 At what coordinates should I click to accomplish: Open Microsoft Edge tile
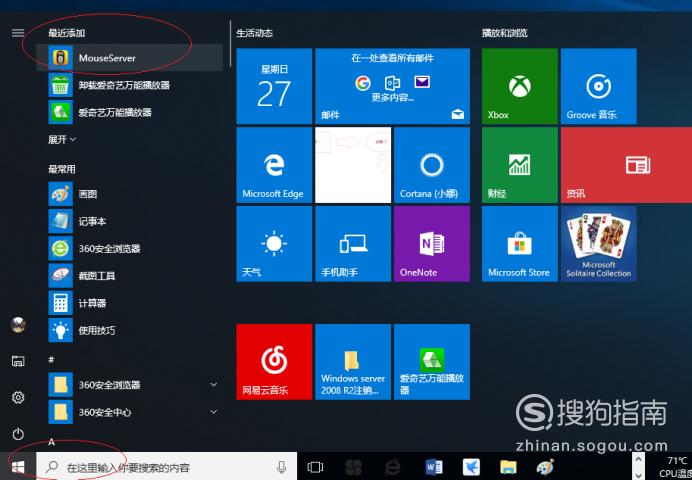pos(274,165)
